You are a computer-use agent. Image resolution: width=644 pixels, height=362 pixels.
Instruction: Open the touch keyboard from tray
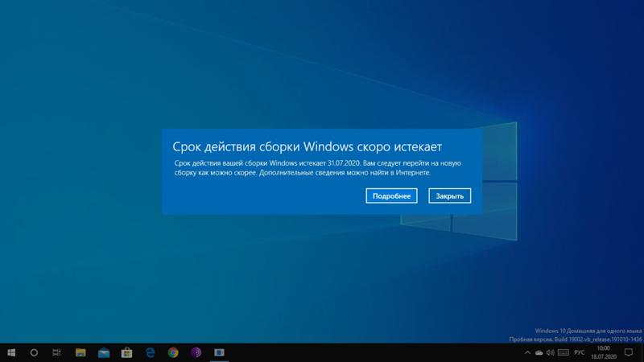(x=563, y=352)
